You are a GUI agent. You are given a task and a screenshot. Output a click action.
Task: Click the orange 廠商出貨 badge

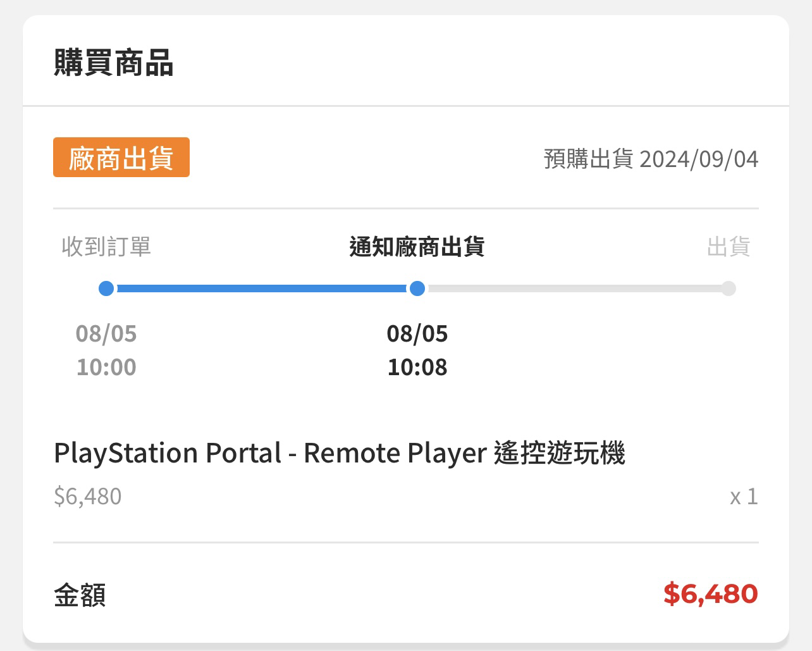(x=121, y=158)
